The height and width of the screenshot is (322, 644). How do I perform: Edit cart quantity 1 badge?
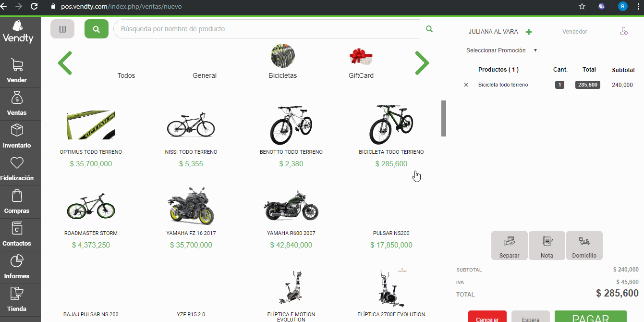tap(559, 85)
